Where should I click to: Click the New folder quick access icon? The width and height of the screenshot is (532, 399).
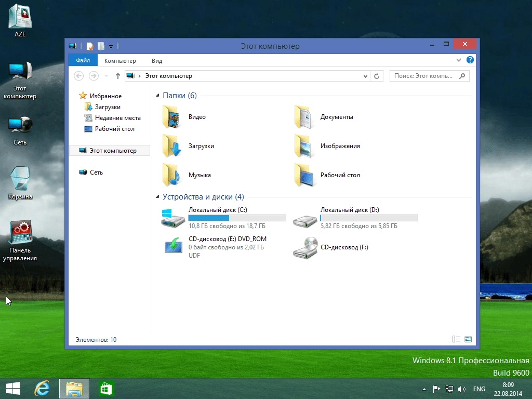[101, 46]
